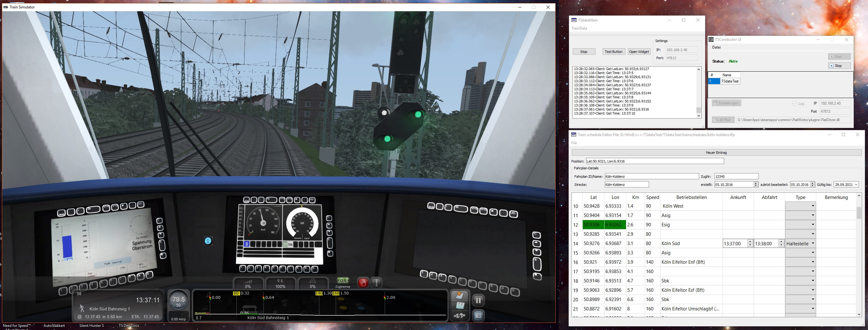Open the TrainData menu
Screen dimensions: 868x330
(579, 28)
